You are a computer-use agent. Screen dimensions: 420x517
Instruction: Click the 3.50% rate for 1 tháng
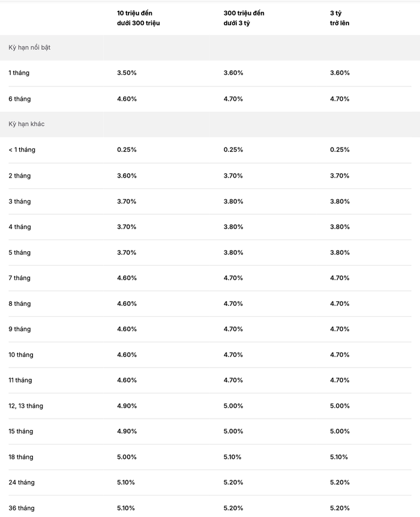point(127,73)
